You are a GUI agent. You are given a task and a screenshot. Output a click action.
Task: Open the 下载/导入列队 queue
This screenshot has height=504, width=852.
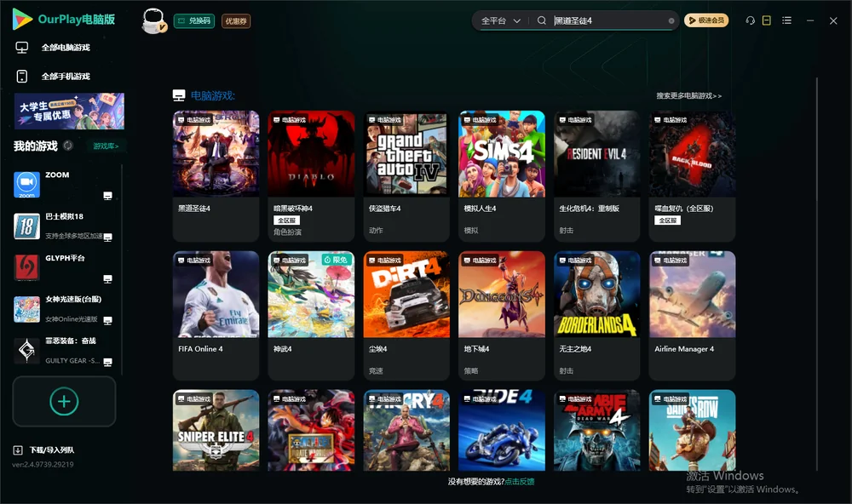(x=44, y=450)
